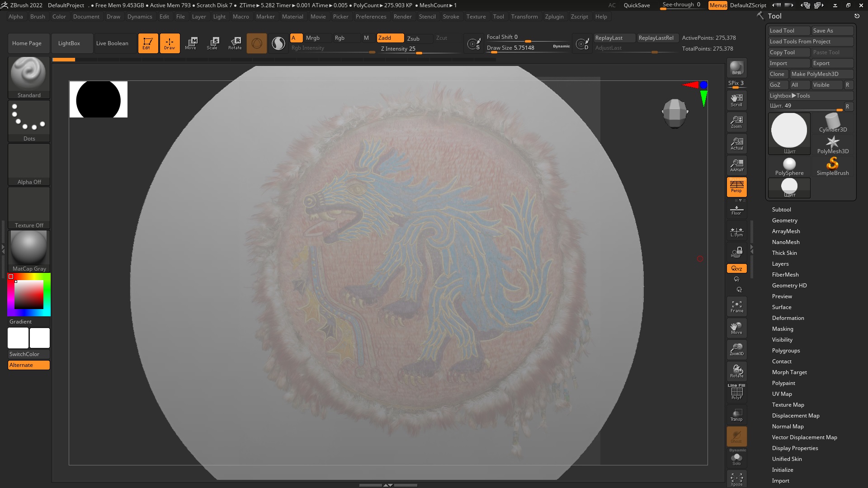The width and height of the screenshot is (868, 488).
Task: Open the Preferences menu
Action: click(x=371, y=17)
